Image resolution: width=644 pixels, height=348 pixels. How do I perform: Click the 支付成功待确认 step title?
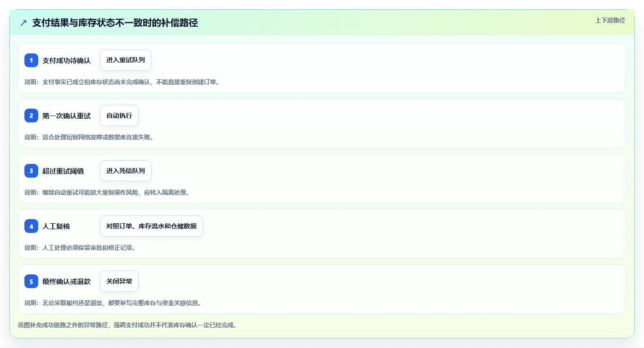click(66, 60)
